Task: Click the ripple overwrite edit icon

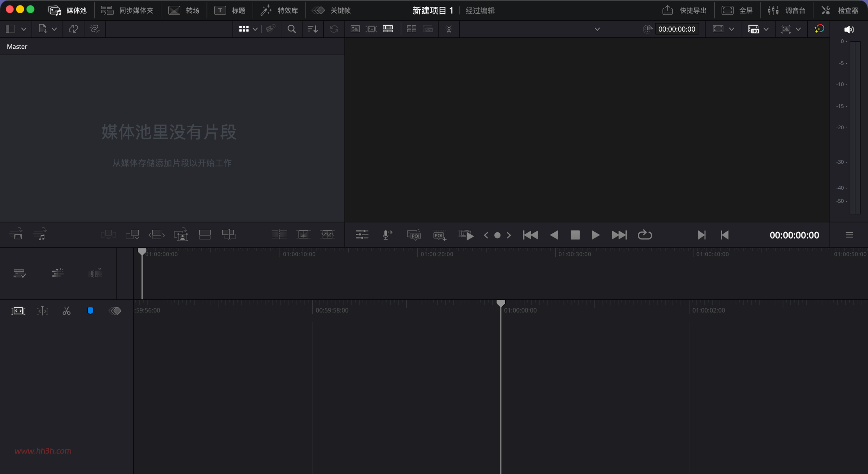Action: [157, 234]
